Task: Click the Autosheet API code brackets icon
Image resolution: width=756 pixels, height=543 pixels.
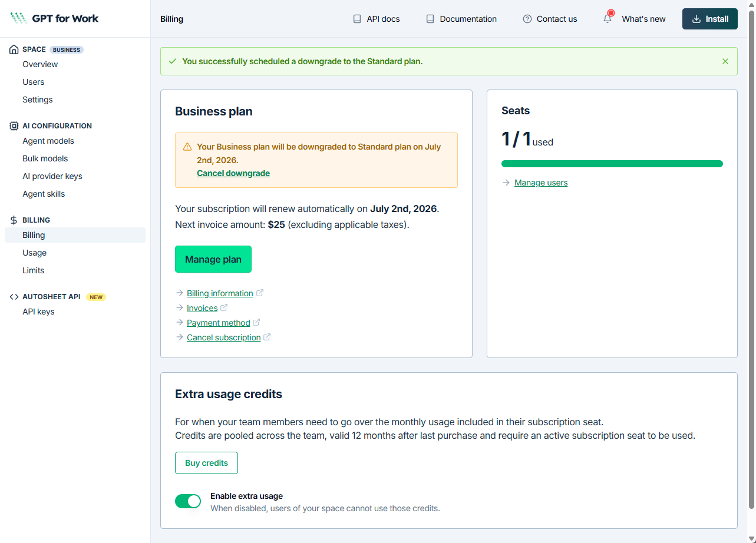Action: [x=14, y=297]
